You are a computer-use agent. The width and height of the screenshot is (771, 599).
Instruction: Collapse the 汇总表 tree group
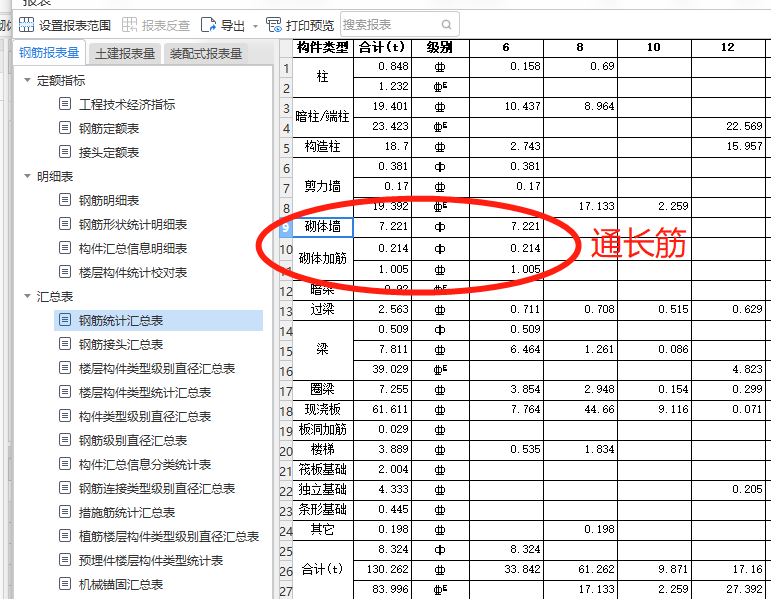[x=28, y=296]
